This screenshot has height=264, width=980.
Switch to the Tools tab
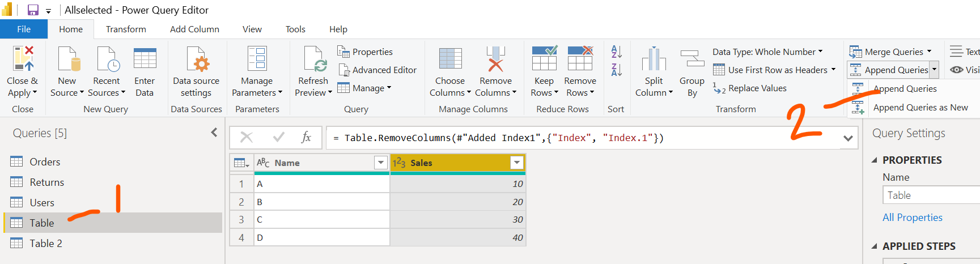coord(295,29)
